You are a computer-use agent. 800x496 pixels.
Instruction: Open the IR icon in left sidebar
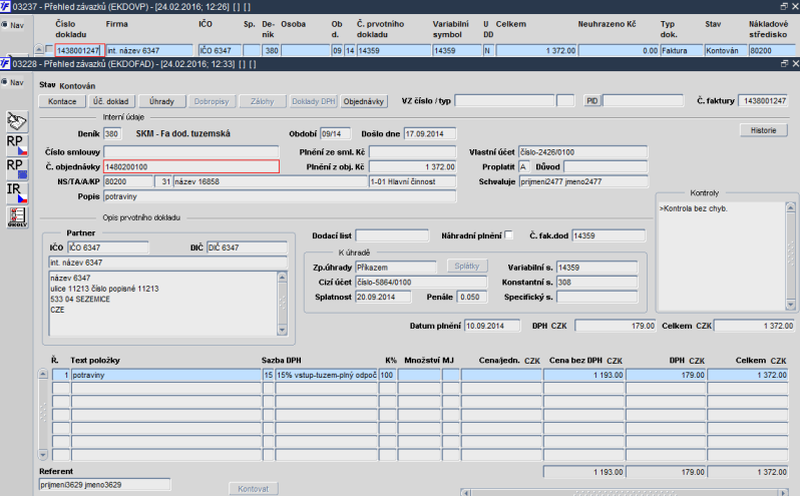(17, 193)
